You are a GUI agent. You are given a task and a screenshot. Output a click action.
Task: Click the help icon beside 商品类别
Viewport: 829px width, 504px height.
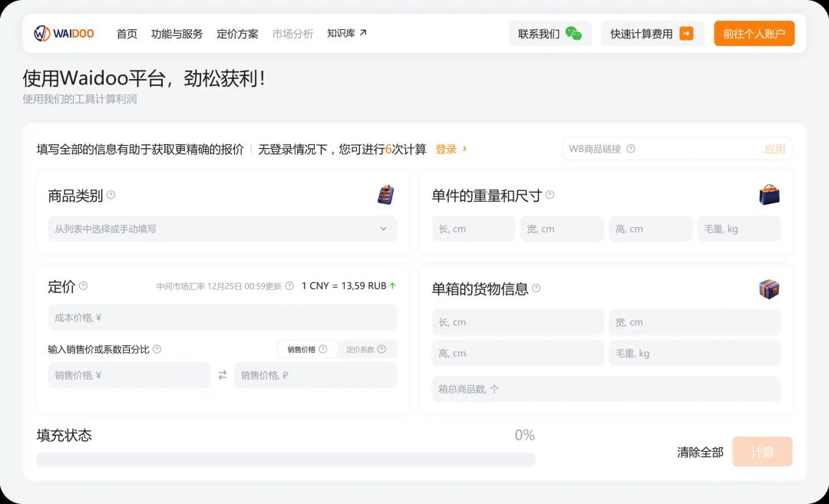111,195
